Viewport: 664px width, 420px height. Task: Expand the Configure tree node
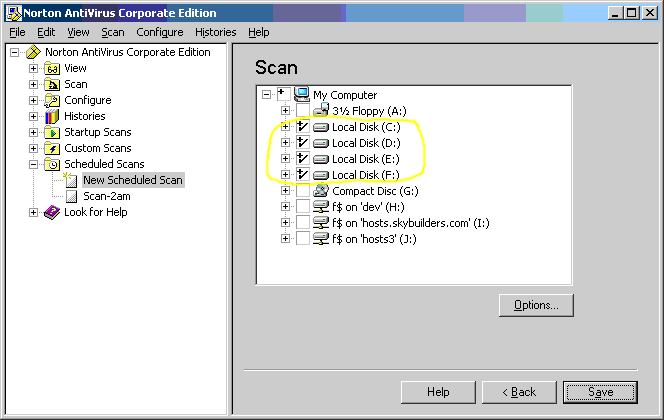33,100
